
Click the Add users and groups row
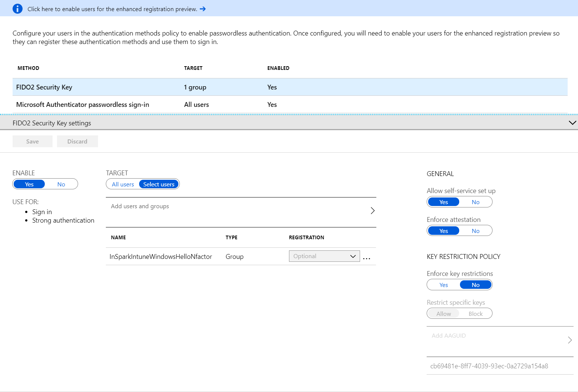140,206
